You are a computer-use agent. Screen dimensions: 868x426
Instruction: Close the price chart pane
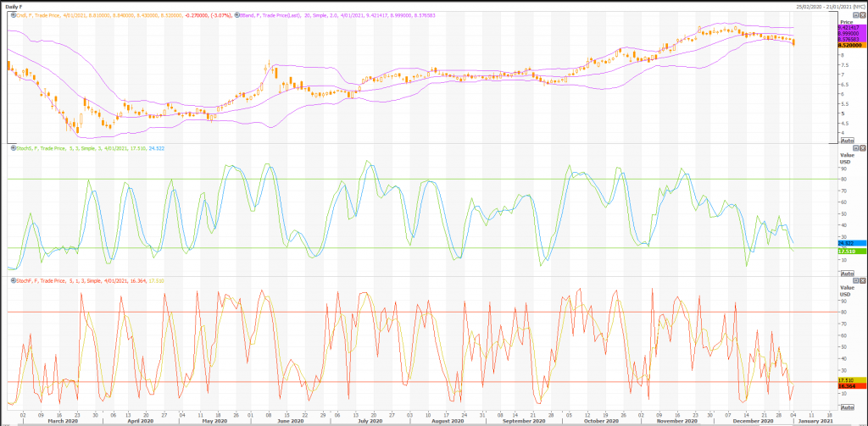tap(861, 15)
